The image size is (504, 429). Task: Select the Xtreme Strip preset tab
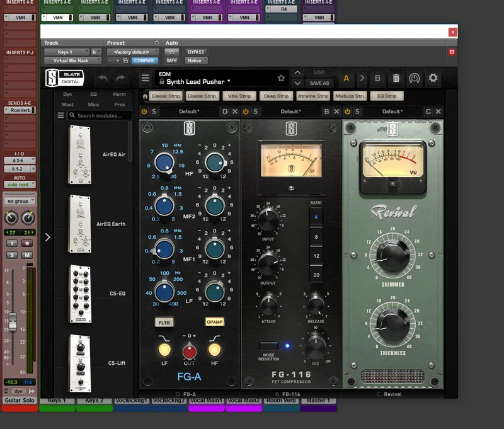314,96
